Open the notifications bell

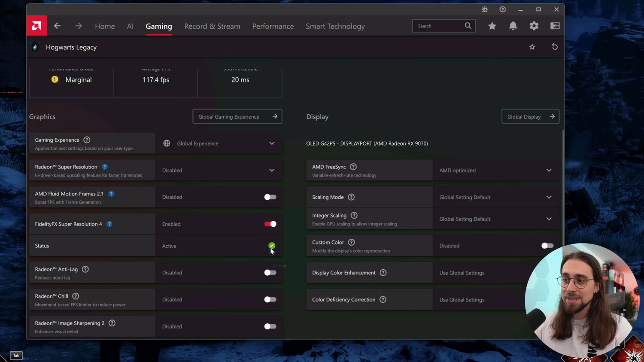click(513, 26)
